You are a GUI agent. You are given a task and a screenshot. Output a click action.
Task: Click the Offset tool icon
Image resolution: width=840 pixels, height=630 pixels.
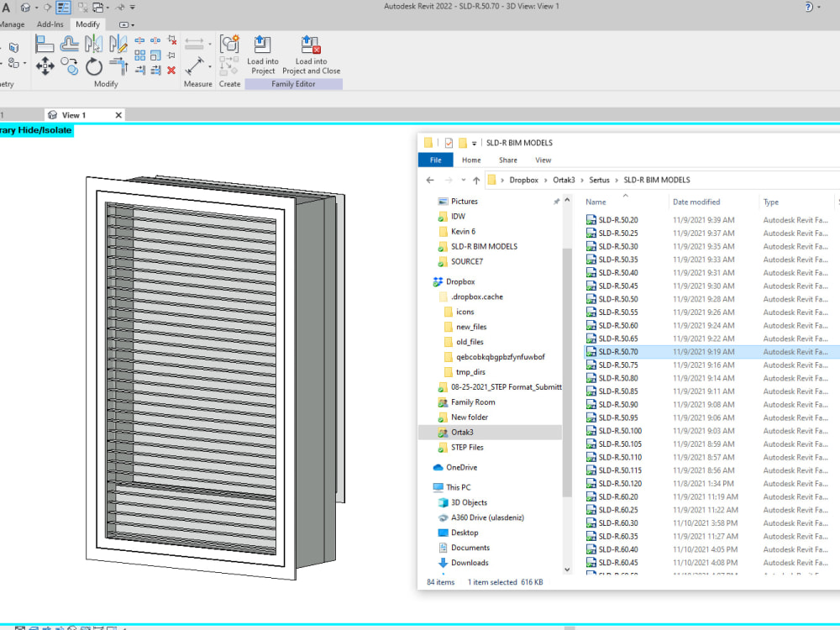click(70, 45)
